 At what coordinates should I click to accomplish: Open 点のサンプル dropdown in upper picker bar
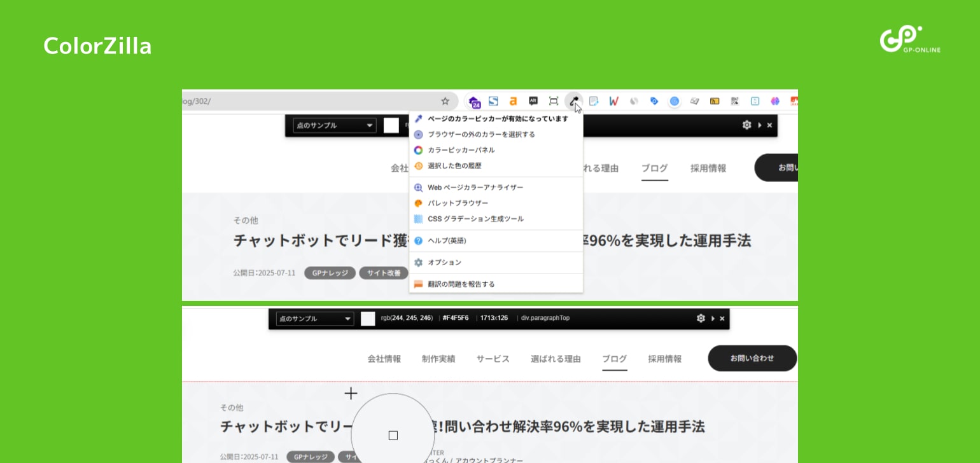click(x=335, y=125)
